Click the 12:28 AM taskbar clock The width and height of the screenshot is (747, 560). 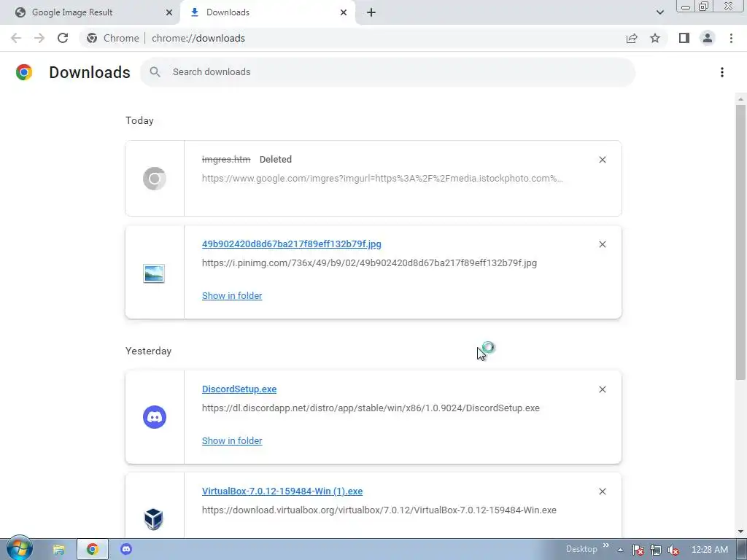coord(709,550)
